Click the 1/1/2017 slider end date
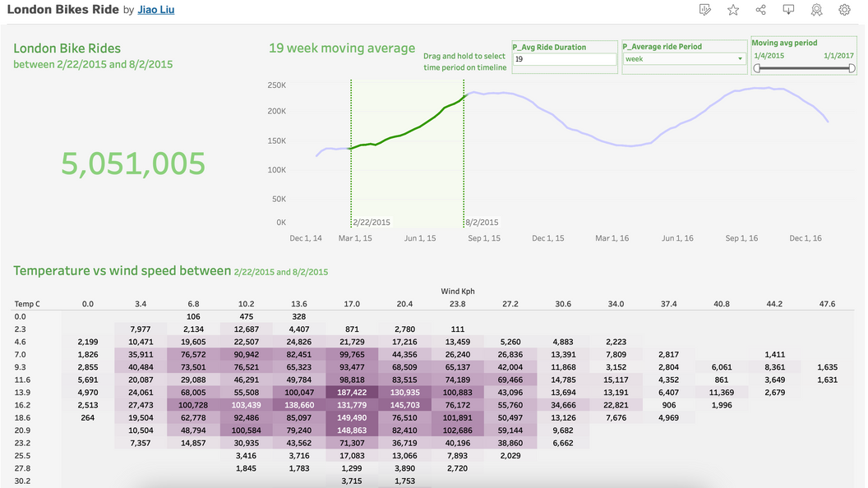The height and width of the screenshot is (488, 868). click(x=838, y=56)
